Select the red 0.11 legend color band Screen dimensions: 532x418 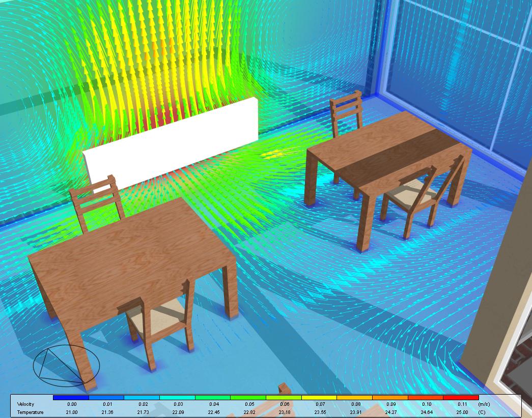tap(461, 398)
